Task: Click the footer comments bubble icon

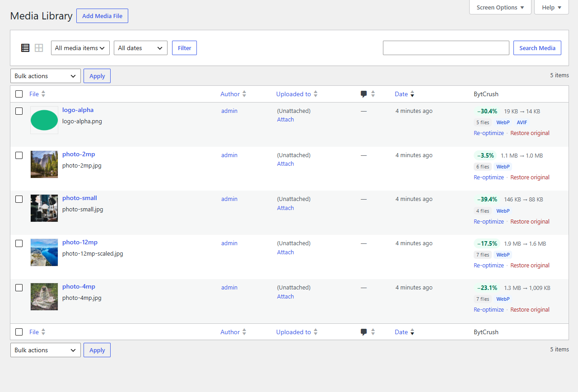Action: click(364, 332)
